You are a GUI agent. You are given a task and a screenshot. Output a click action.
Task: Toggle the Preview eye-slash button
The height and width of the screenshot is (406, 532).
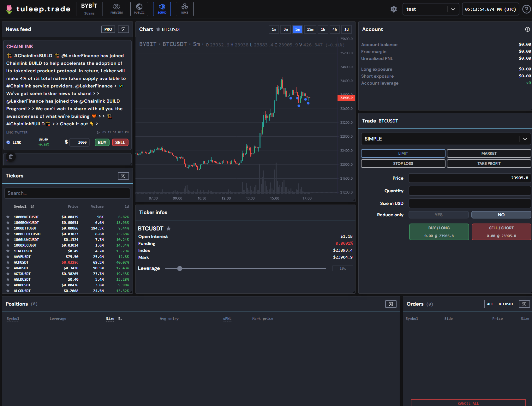[117, 9]
